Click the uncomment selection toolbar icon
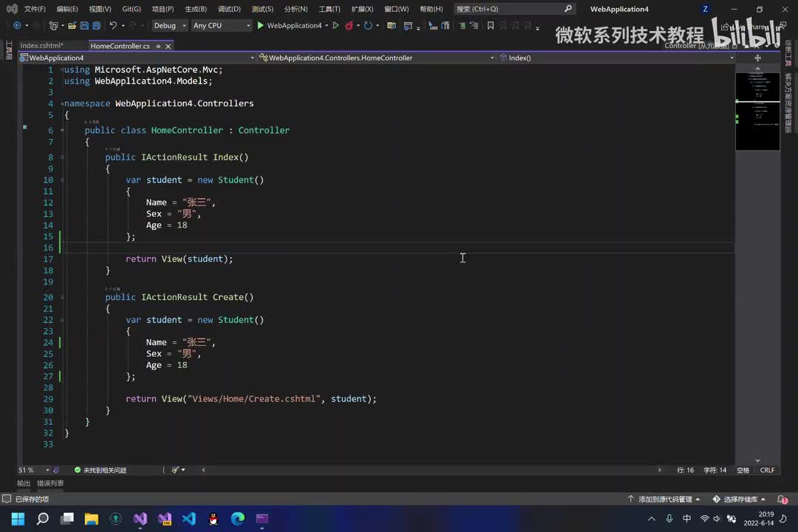The width and height of the screenshot is (798, 532). click(474, 25)
